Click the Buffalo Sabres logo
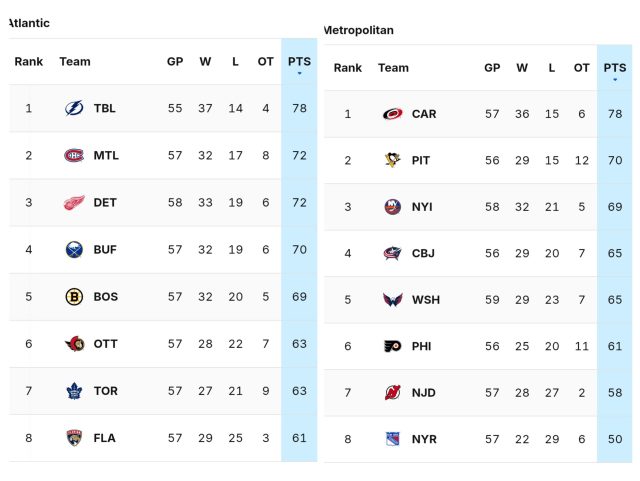 pos(75,249)
